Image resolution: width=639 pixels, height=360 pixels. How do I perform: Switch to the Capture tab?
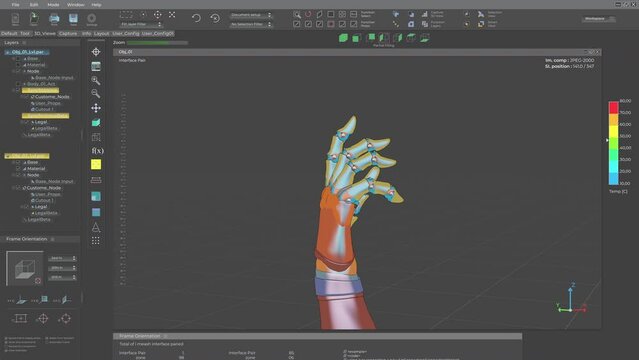(x=68, y=33)
